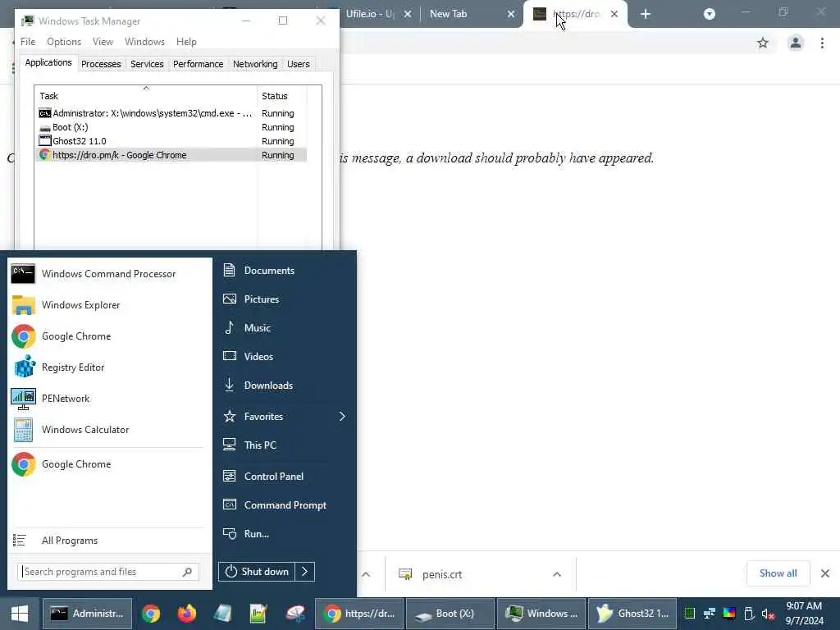Switch to the Services tab
The image size is (840, 630).
coord(147,64)
